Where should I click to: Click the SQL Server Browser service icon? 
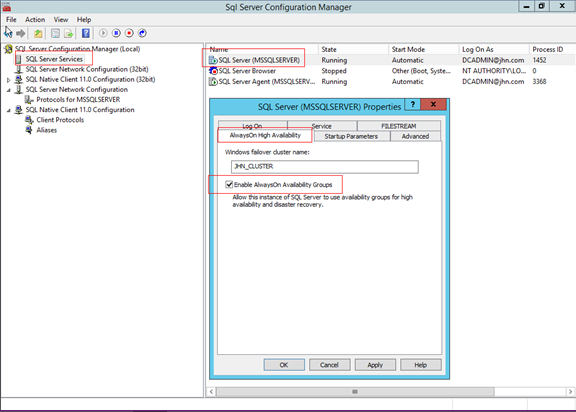[213, 71]
